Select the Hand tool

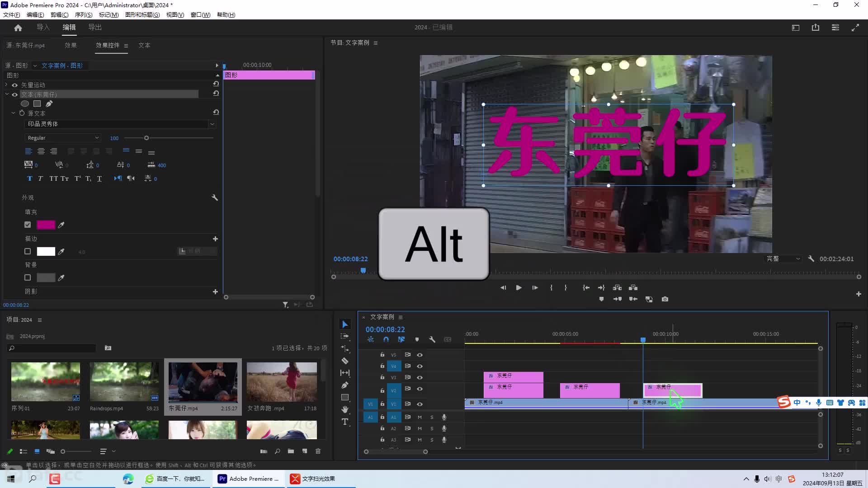tap(345, 409)
